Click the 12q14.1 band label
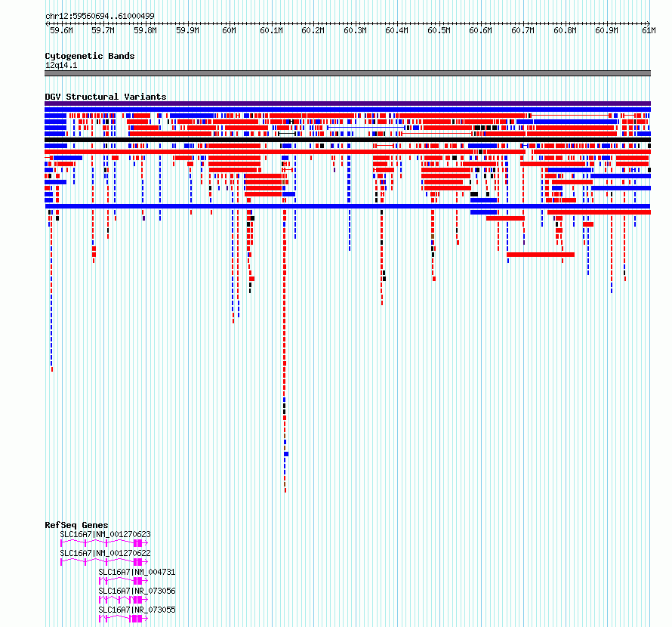The image size is (672, 627). click(x=61, y=65)
